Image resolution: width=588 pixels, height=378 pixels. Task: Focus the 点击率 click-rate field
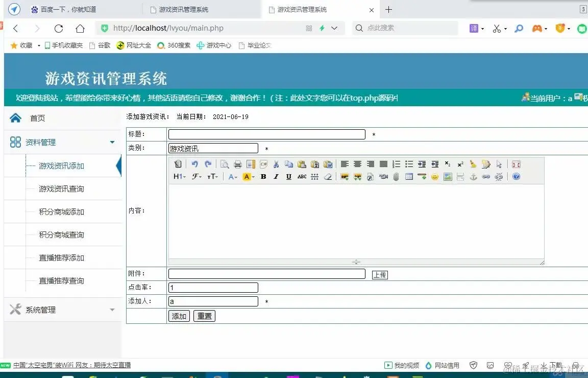click(x=213, y=288)
